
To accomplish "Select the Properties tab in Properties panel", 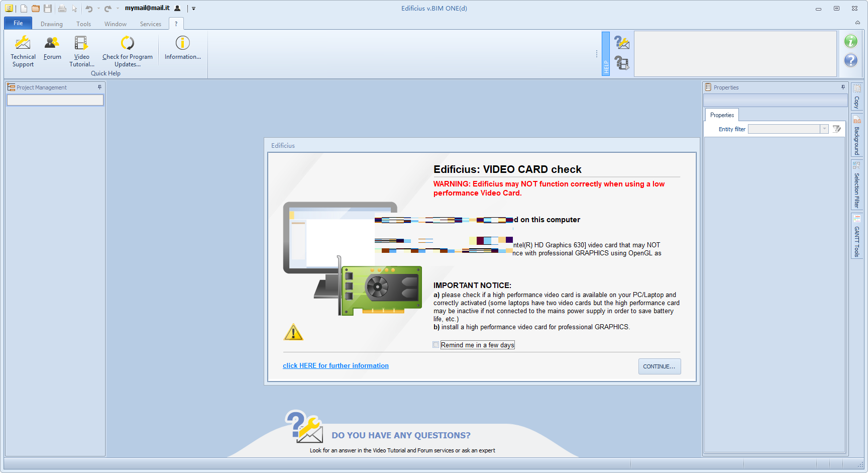I will tap(722, 115).
